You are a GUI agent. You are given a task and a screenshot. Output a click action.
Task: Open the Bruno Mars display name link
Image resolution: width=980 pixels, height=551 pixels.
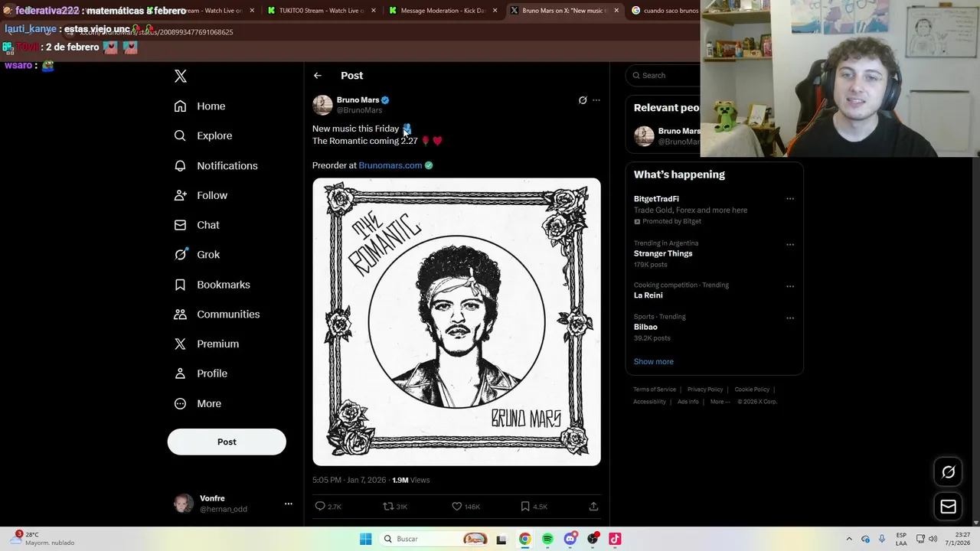tap(358, 100)
